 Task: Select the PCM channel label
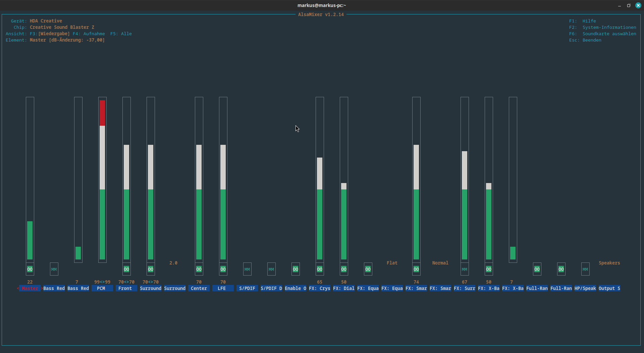point(102,288)
